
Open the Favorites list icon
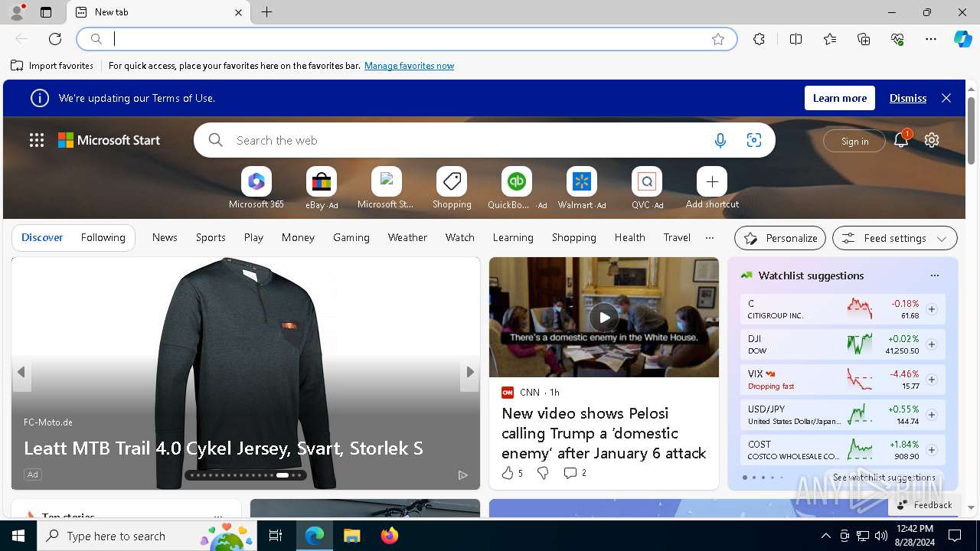(830, 39)
